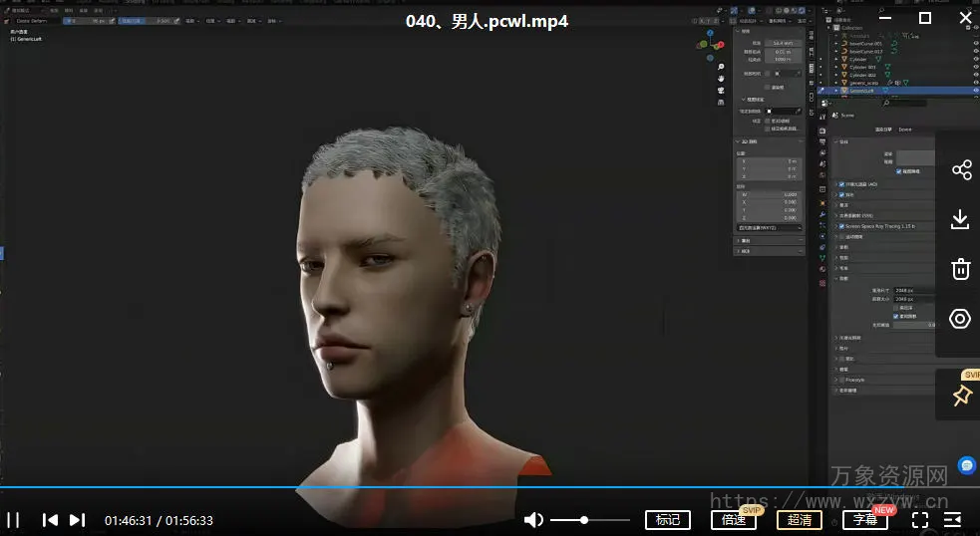980x536 pixels.
Task: Click the share icon in side panel
Action: (x=961, y=170)
